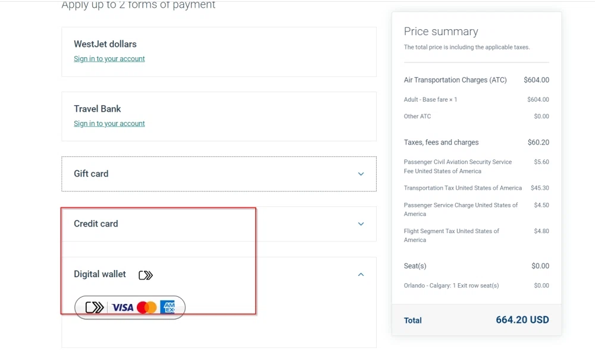
Task: Expand the Gift card section
Action: (x=361, y=174)
